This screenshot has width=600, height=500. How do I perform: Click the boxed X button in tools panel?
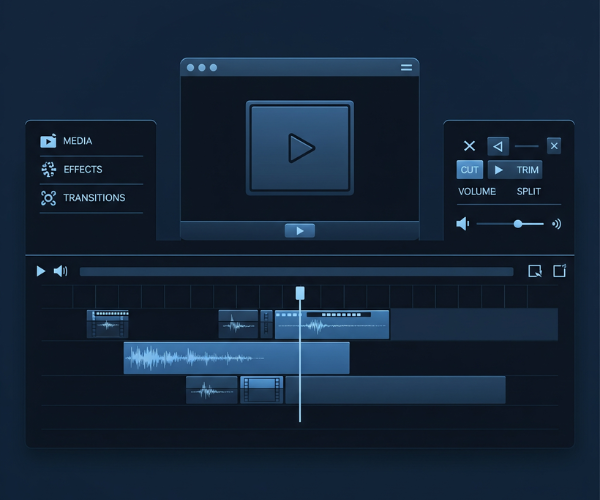554,146
